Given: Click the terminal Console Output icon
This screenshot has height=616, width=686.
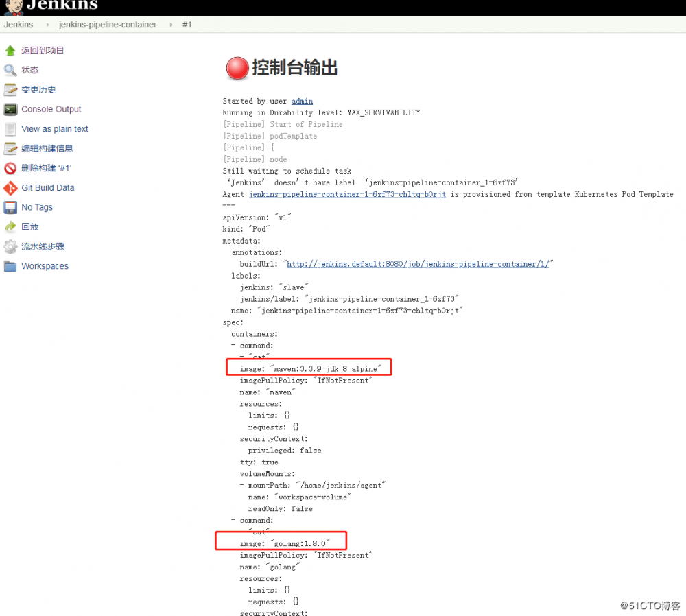Looking at the screenshot, I should (x=11, y=108).
